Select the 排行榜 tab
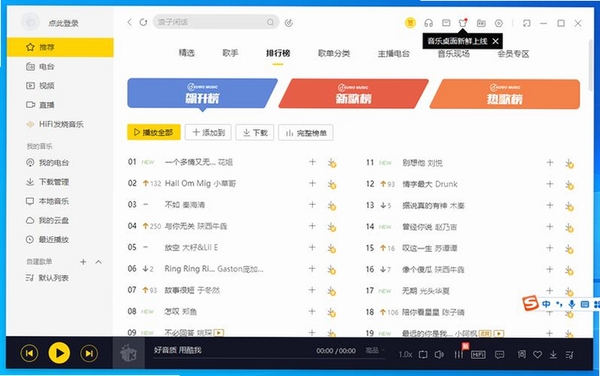This screenshot has height=376, width=600. (278, 53)
